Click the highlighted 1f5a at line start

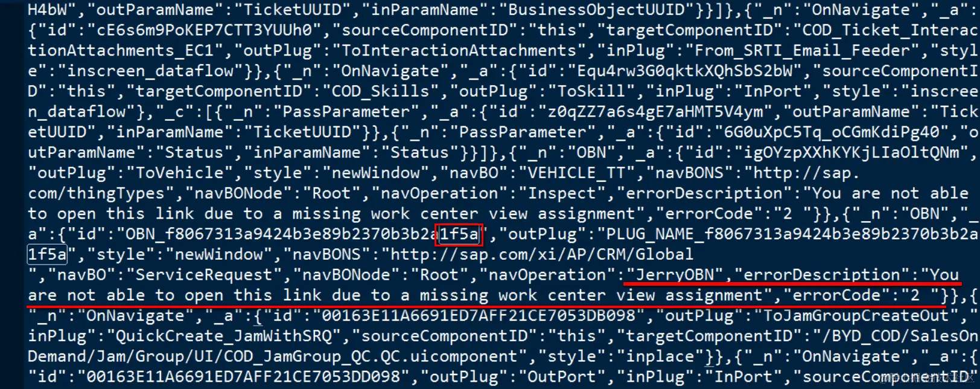coord(48,254)
